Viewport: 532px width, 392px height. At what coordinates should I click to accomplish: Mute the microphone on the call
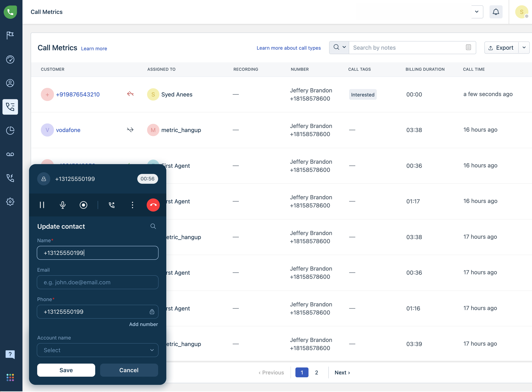[x=63, y=205]
